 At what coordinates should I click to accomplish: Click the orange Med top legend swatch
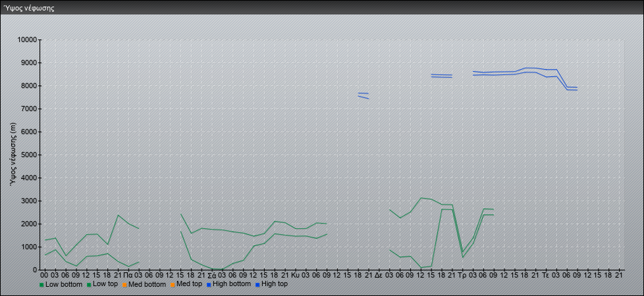point(171,285)
